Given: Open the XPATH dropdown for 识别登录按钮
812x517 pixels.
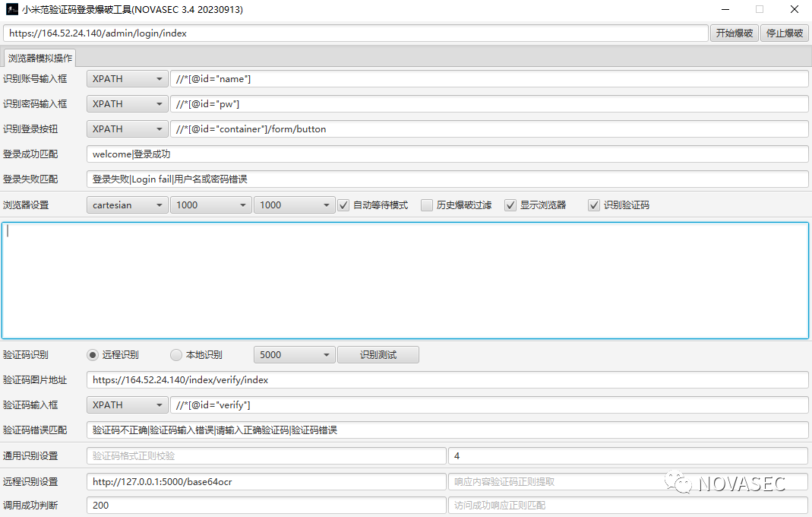Looking at the screenshot, I should pyautogui.click(x=128, y=129).
